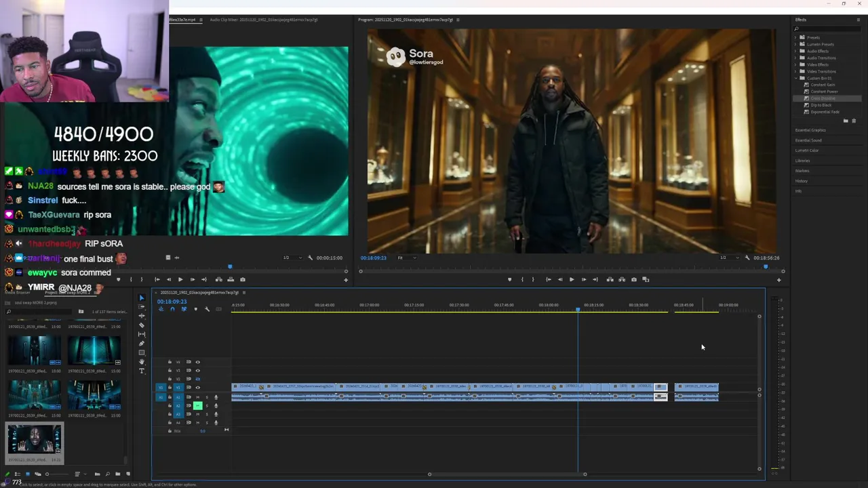Click Insert button in Source monitor
Screen dimensions: 868x488
[x=218, y=279]
